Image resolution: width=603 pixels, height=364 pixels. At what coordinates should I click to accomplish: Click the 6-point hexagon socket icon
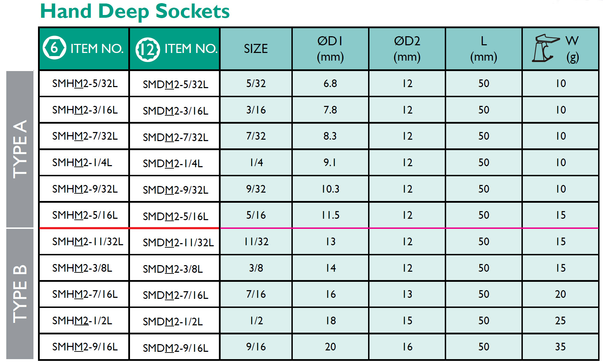(54, 48)
